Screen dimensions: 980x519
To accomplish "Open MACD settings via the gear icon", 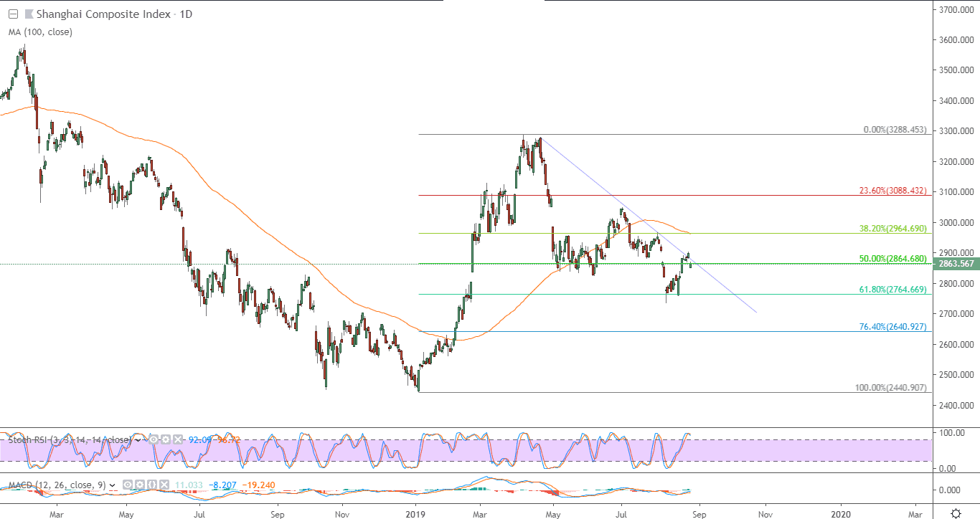I will tap(139, 485).
